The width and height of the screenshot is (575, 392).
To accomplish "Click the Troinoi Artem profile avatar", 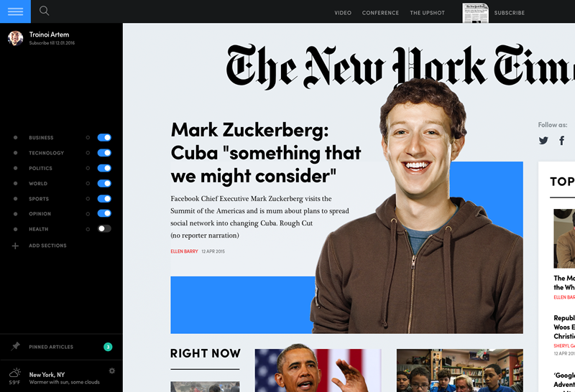I will click(15, 38).
